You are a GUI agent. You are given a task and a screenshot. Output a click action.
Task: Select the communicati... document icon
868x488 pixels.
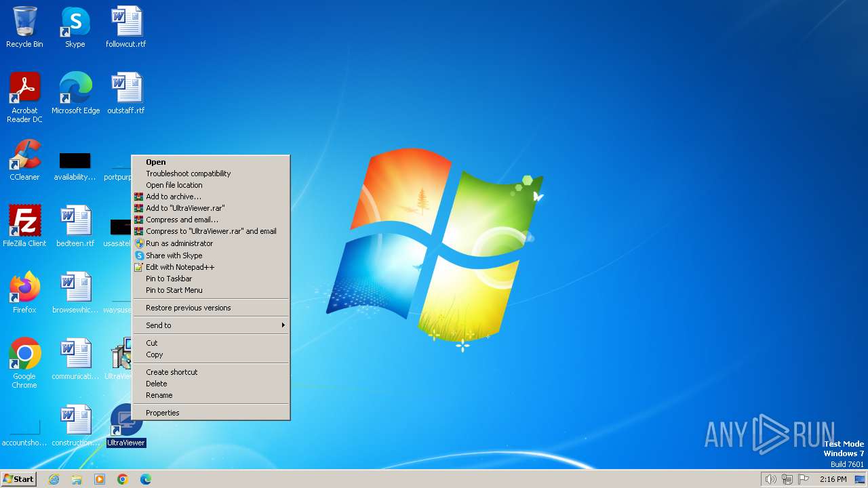tap(75, 359)
